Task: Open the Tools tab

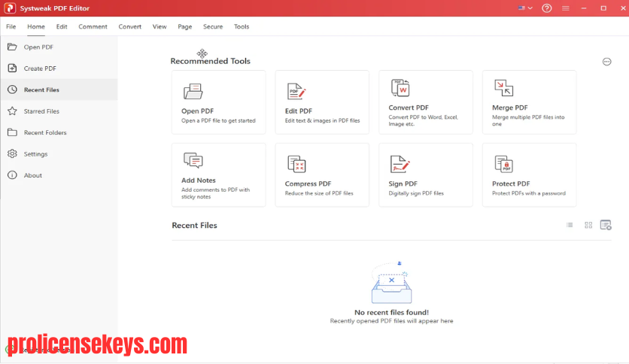Action: coord(242,26)
